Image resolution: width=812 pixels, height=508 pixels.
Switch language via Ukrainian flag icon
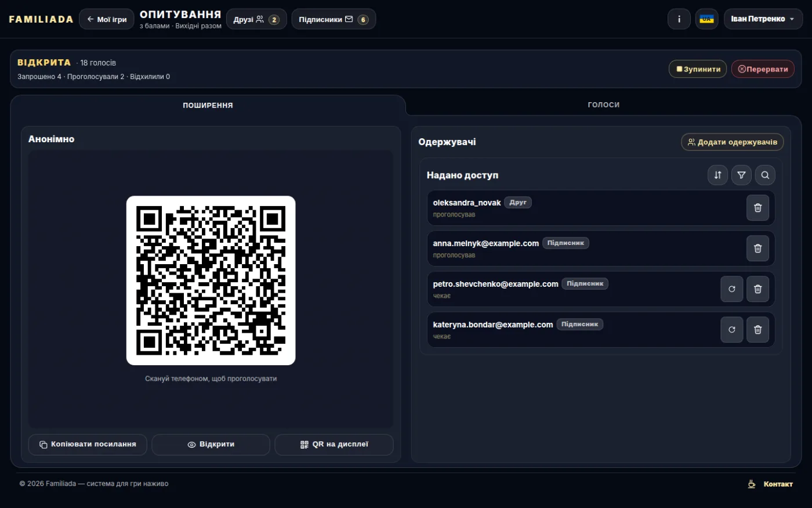(706, 19)
